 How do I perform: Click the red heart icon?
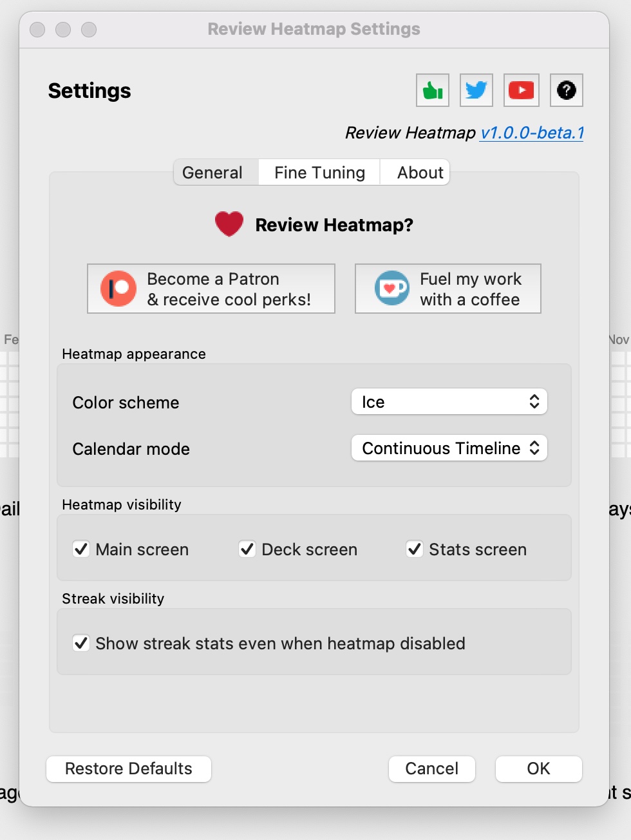pos(229,224)
